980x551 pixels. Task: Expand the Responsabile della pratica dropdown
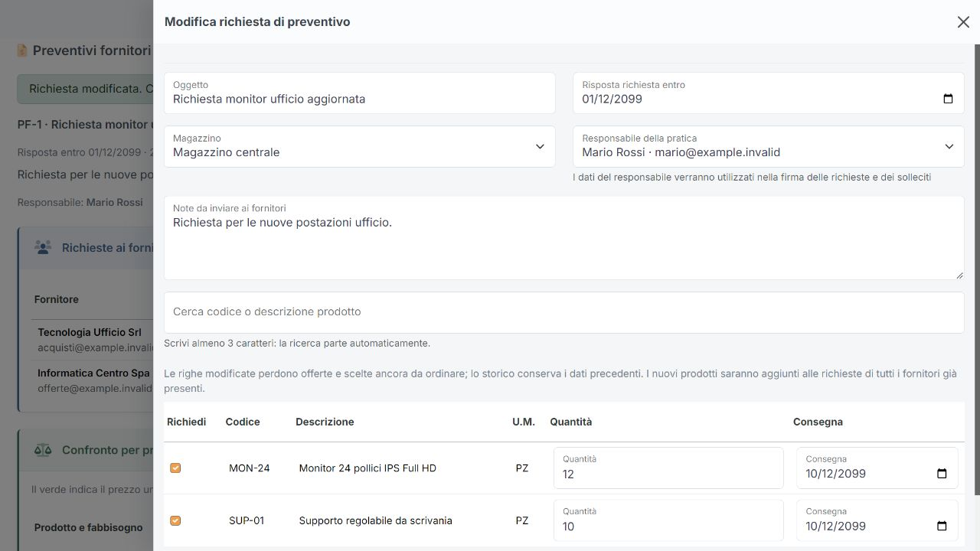(x=769, y=146)
